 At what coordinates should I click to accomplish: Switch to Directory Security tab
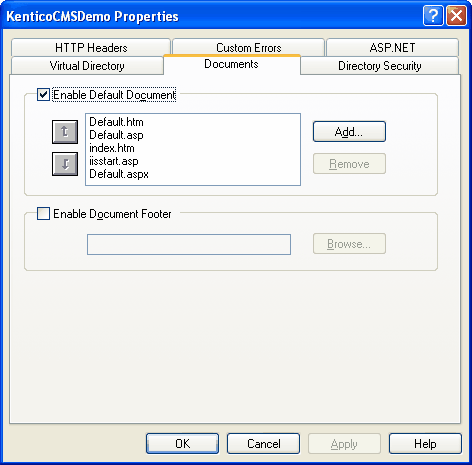click(380, 66)
